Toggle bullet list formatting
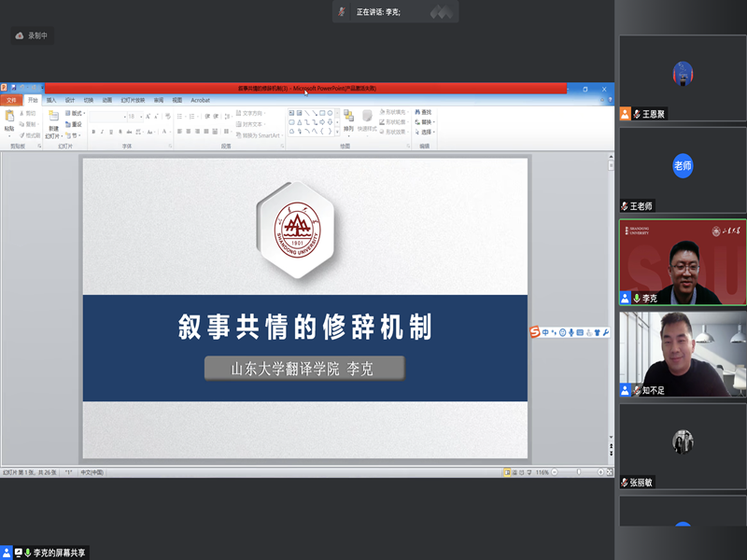This screenshot has width=747, height=560. coord(180,117)
